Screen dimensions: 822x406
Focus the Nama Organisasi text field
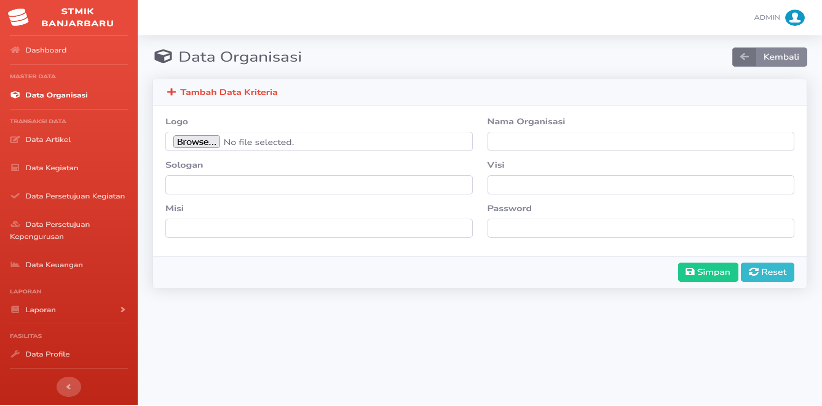click(641, 142)
